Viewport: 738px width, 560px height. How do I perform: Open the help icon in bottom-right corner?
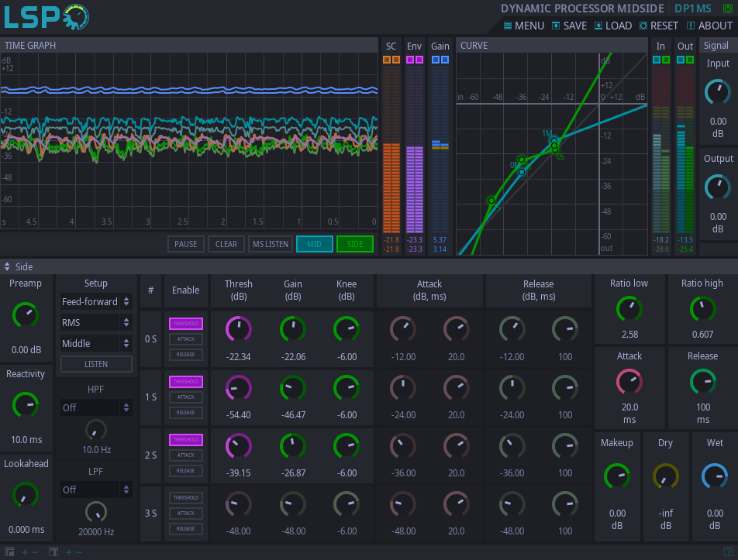click(728, 552)
